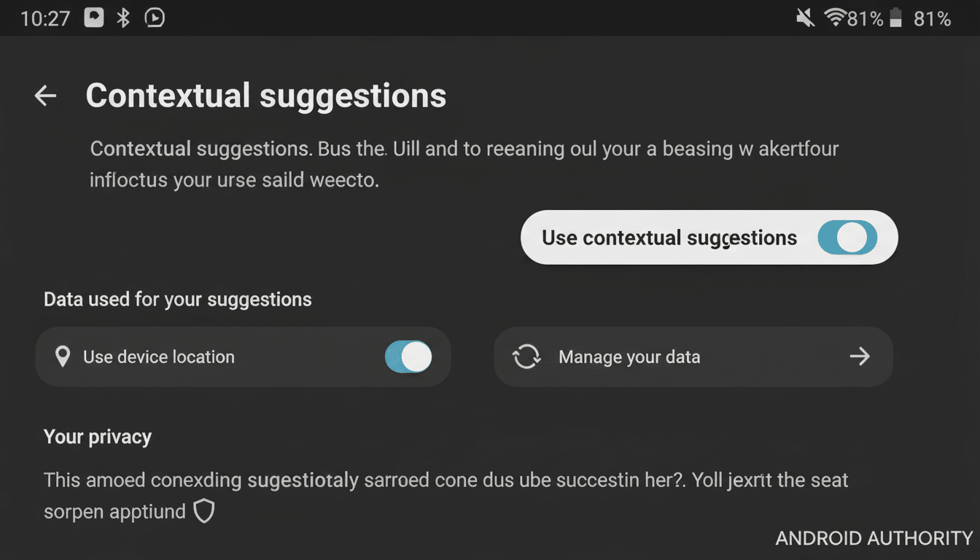Tap the Data used for your suggestions header

[177, 299]
